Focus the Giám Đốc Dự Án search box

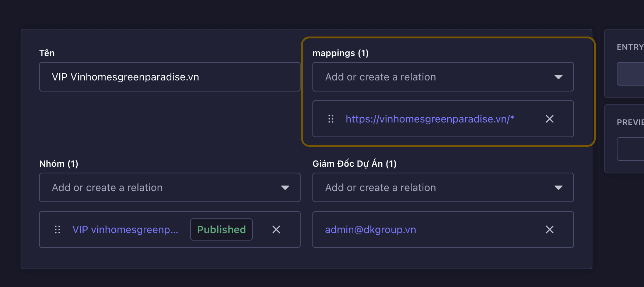click(431, 187)
